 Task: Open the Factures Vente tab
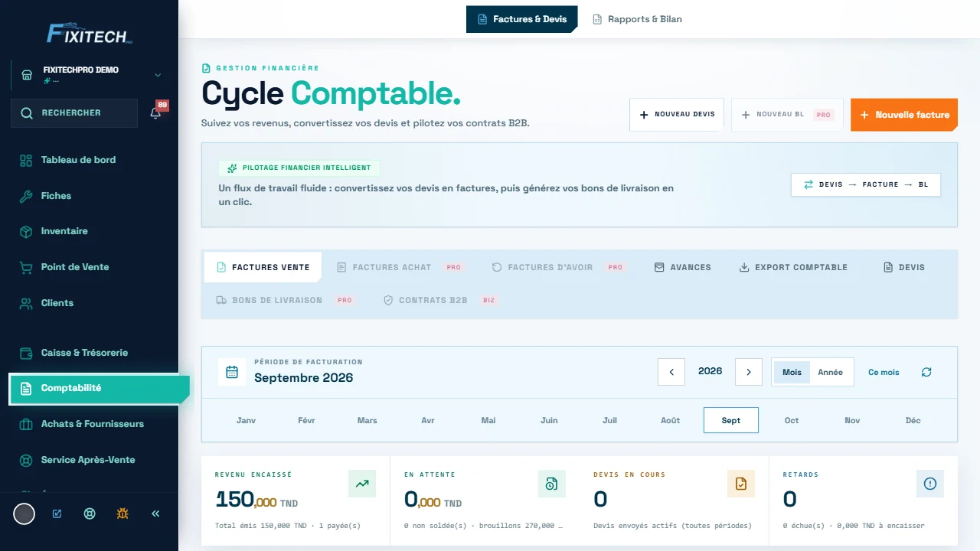[x=263, y=267]
